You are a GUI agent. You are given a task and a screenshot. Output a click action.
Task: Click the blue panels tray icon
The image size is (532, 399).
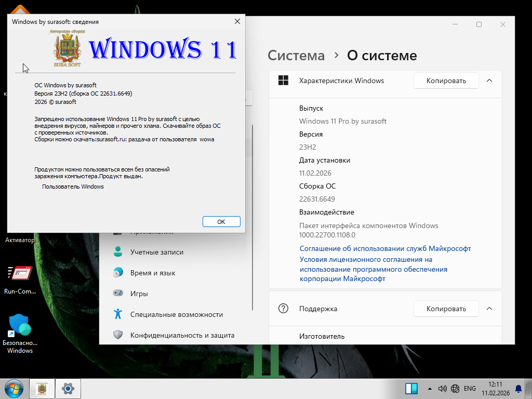click(x=411, y=389)
